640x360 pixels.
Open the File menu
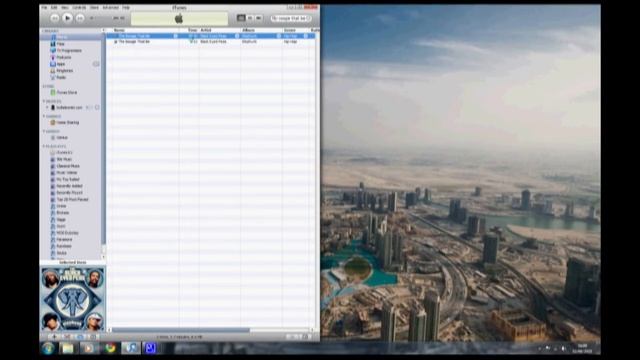[x=44, y=7]
